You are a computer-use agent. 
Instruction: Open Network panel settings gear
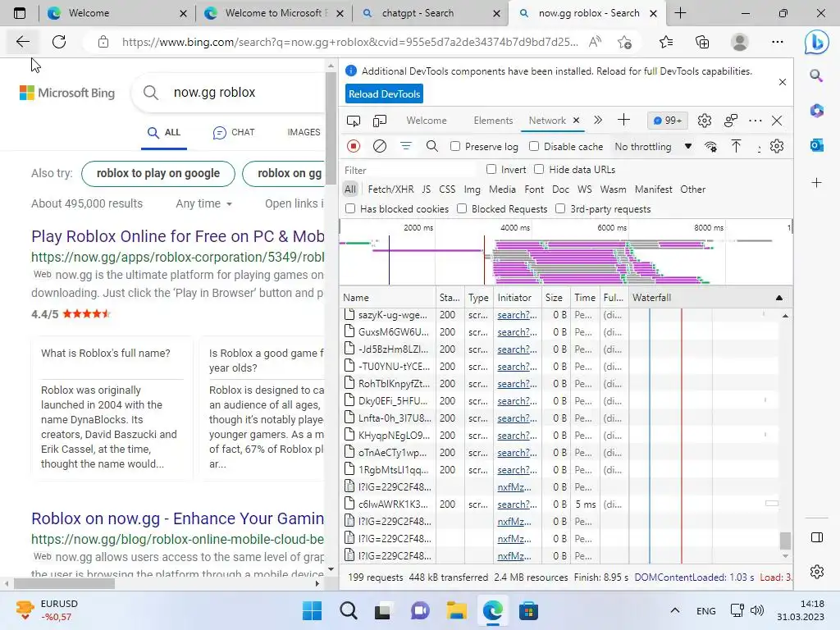point(777,146)
